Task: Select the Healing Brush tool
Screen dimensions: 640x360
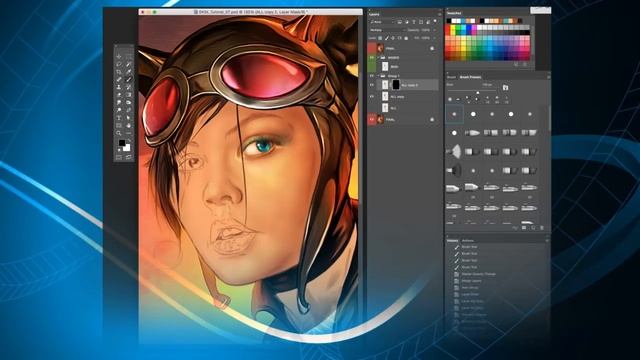Action: point(119,79)
